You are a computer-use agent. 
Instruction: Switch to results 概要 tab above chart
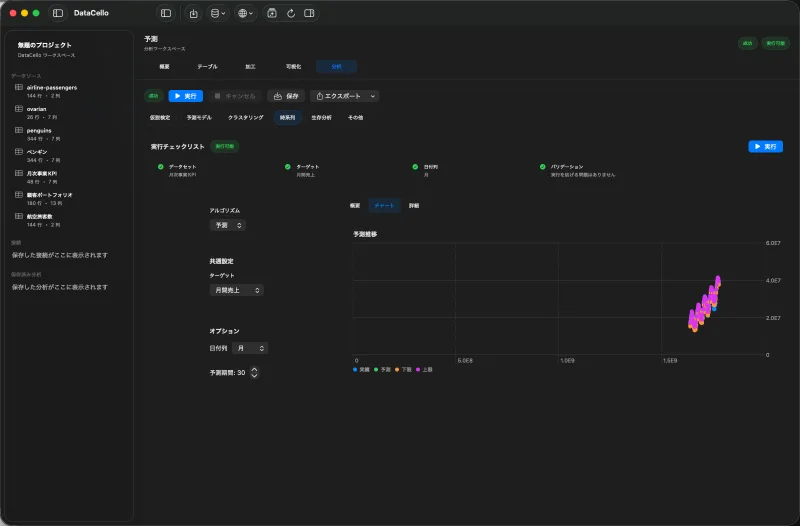click(x=355, y=206)
